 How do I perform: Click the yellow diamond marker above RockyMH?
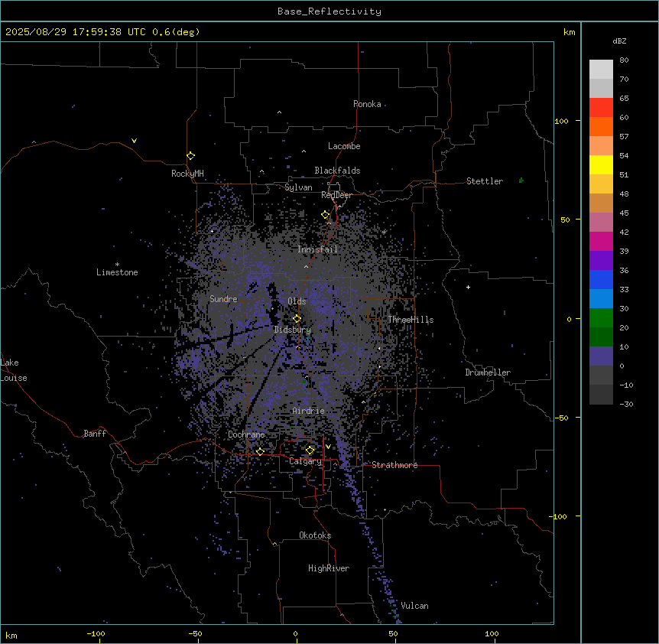click(x=190, y=155)
